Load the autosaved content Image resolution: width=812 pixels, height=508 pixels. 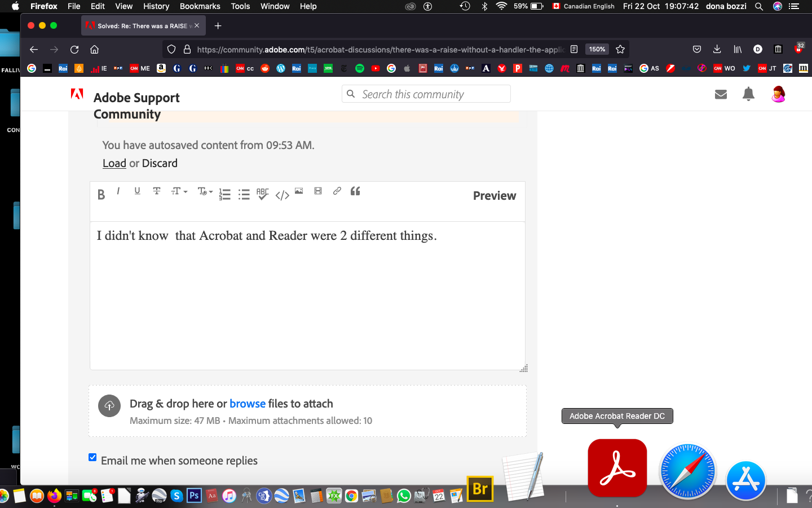click(x=114, y=163)
